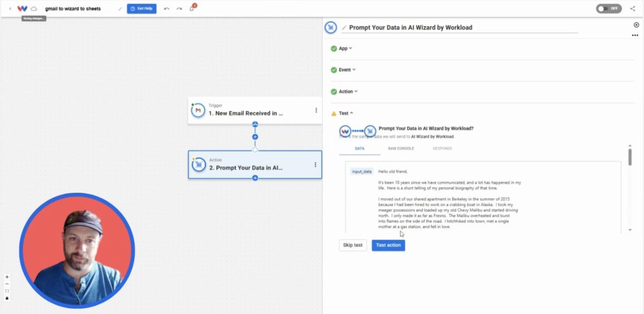The width and height of the screenshot is (644, 314).
Task: Switch to the RAW CONSOLE tab
Action: (x=401, y=148)
